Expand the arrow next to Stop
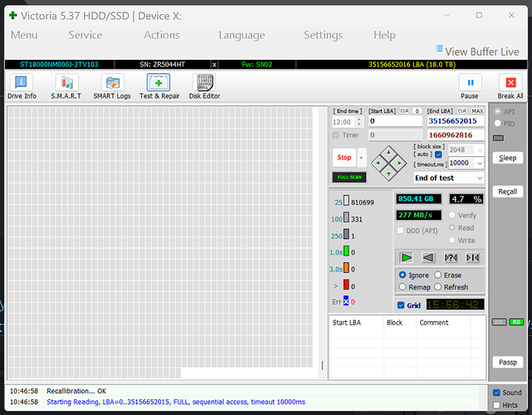 pos(361,158)
